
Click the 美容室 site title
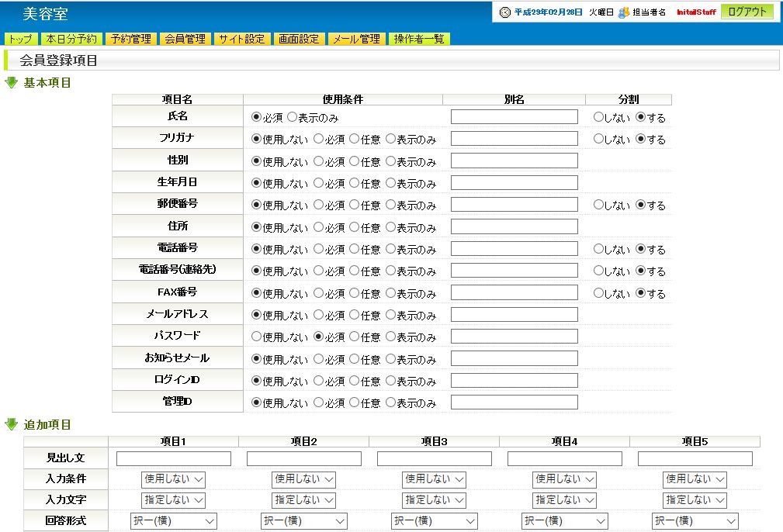(45, 14)
